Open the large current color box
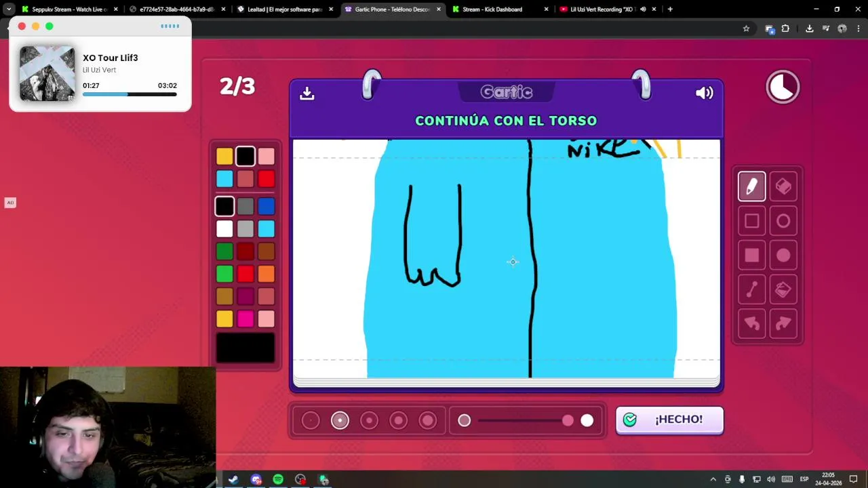 coord(245,348)
